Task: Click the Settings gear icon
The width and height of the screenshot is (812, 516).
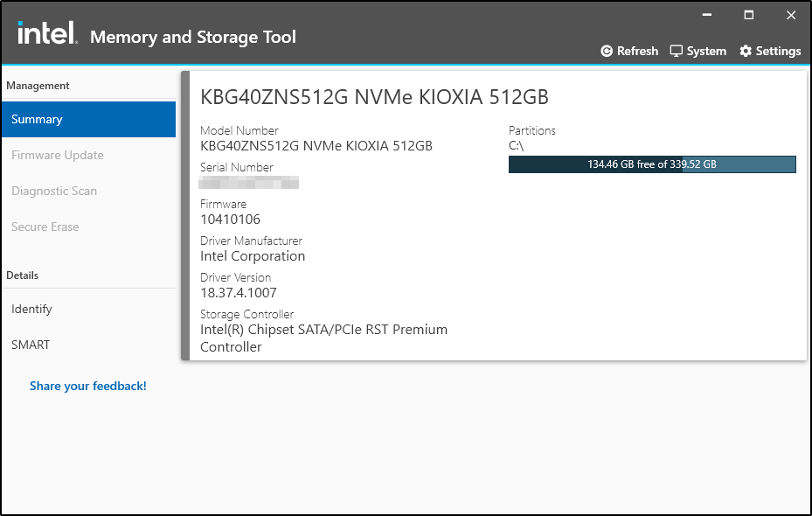Action: (x=746, y=51)
